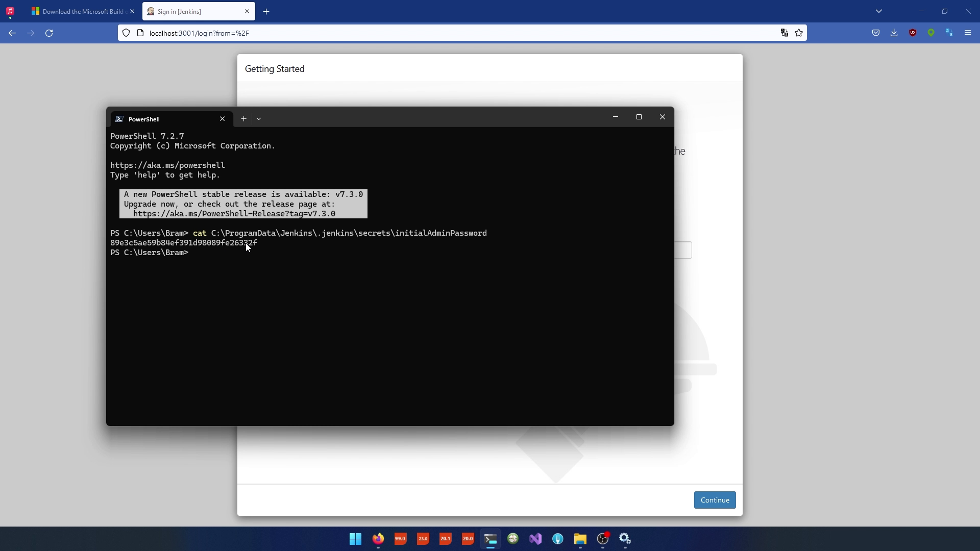Add a new terminal tab
Screen dimensions: 980x551
(x=244, y=119)
